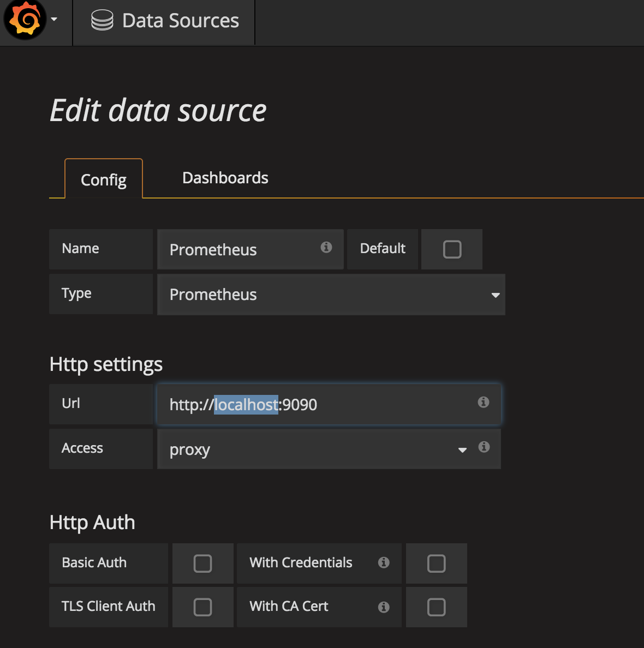Enable the With CA Cert checkbox
Viewport: 644px width, 648px height.
(x=437, y=607)
